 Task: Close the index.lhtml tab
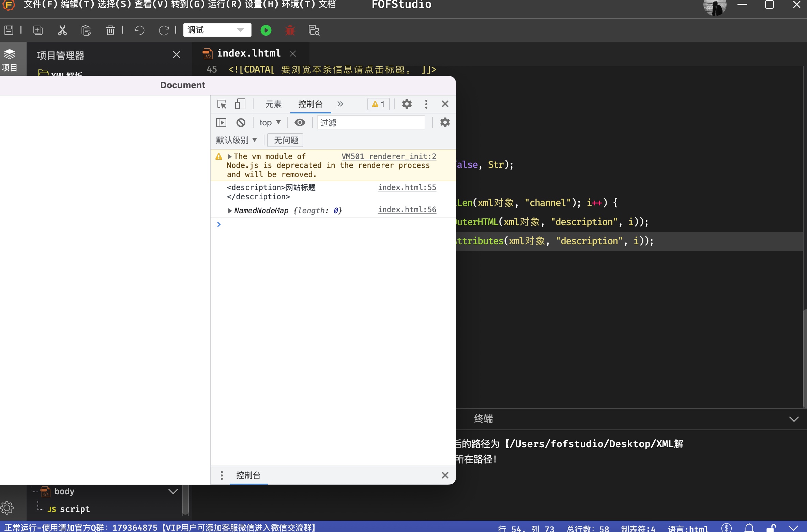click(293, 53)
